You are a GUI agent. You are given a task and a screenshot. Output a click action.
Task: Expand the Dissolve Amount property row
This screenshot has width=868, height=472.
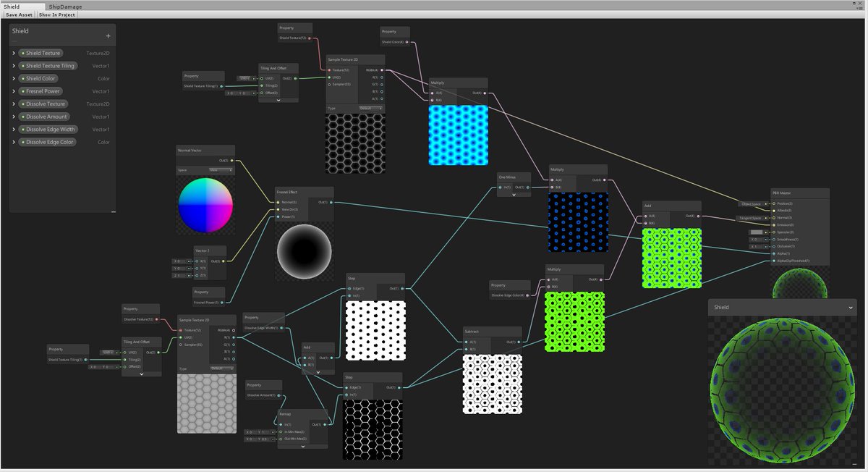(x=14, y=117)
